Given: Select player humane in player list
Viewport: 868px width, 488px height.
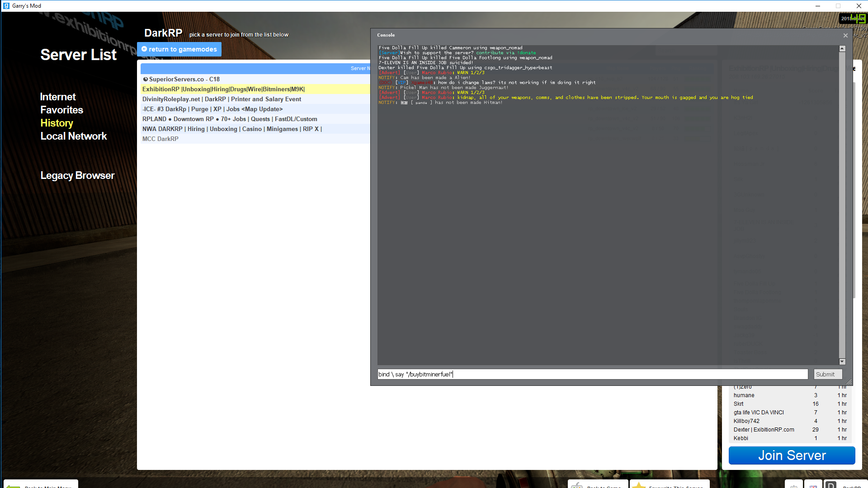Looking at the screenshot, I should 790,395.
